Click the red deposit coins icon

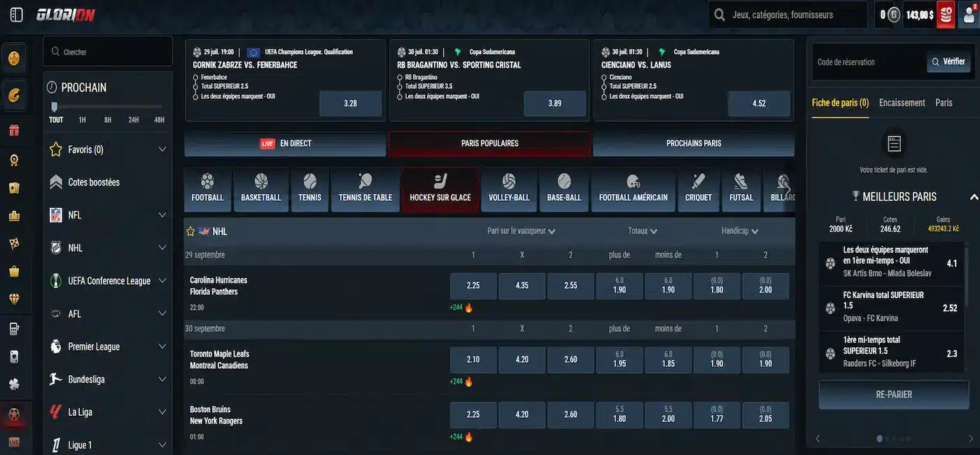(x=946, y=15)
